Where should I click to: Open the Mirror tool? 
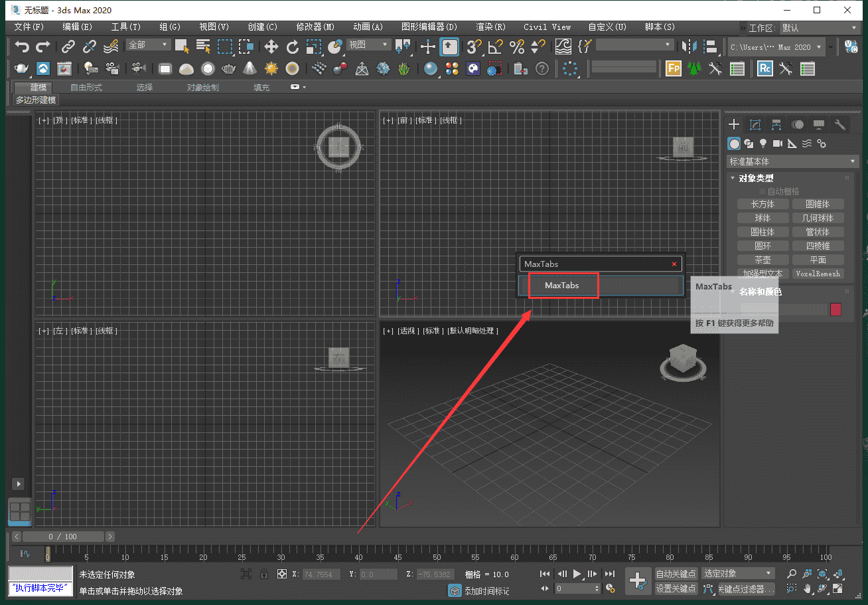(689, 46)
